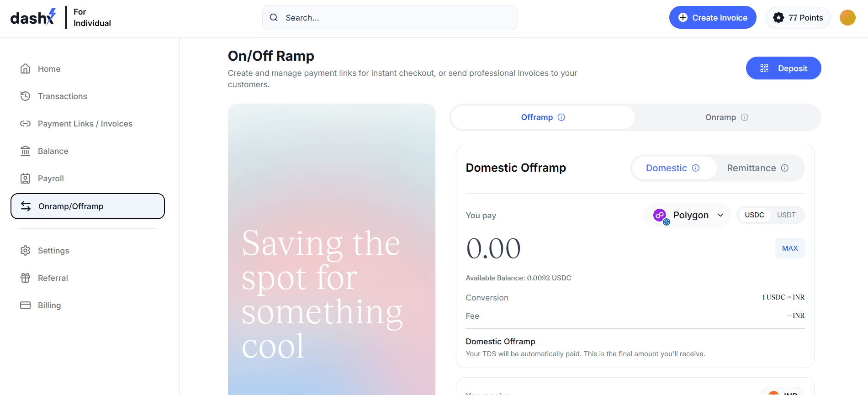The height and width of the screenshot is (395, 868).
Task: Click the Billing card icon
Action: [x=26, y=305]
